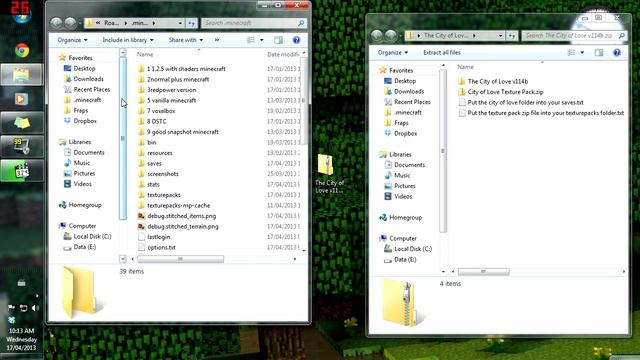Select the lastlogin file
This screenshot has height=360, width=640.
(158, 237)
